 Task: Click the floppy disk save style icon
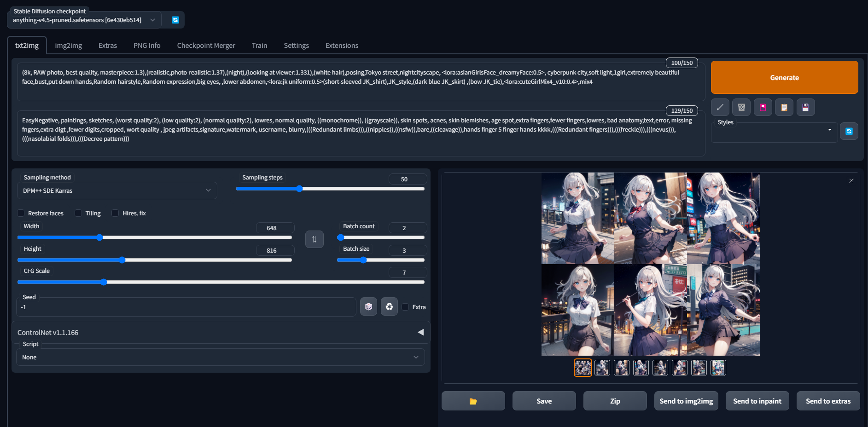tap(805, 107)
